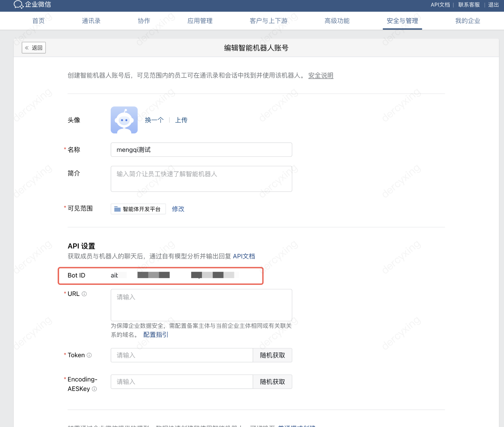Click the WeCom logo icon
Image resolution: width=504 pixels, height=427 pixels.
coord(18,4)
